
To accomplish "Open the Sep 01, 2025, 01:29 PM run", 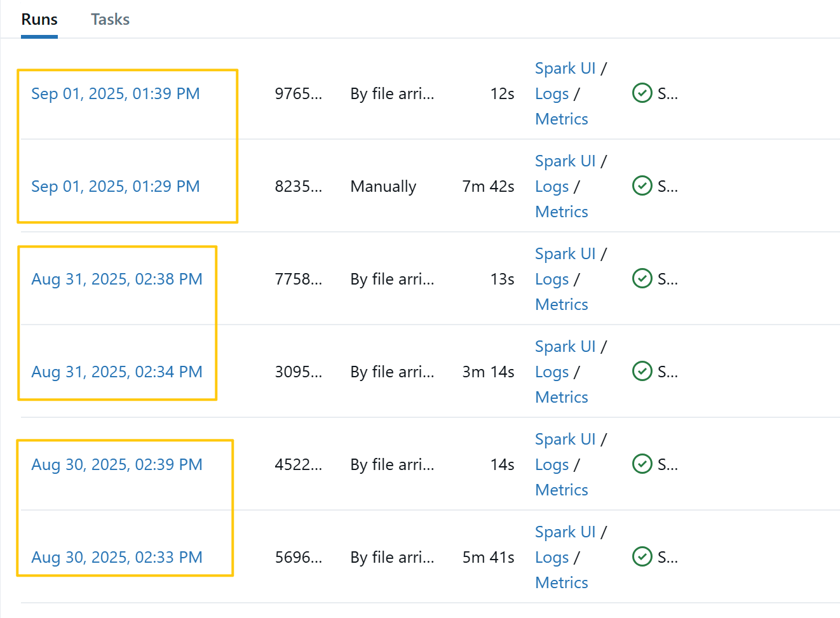I will click(x=116, y=186).
